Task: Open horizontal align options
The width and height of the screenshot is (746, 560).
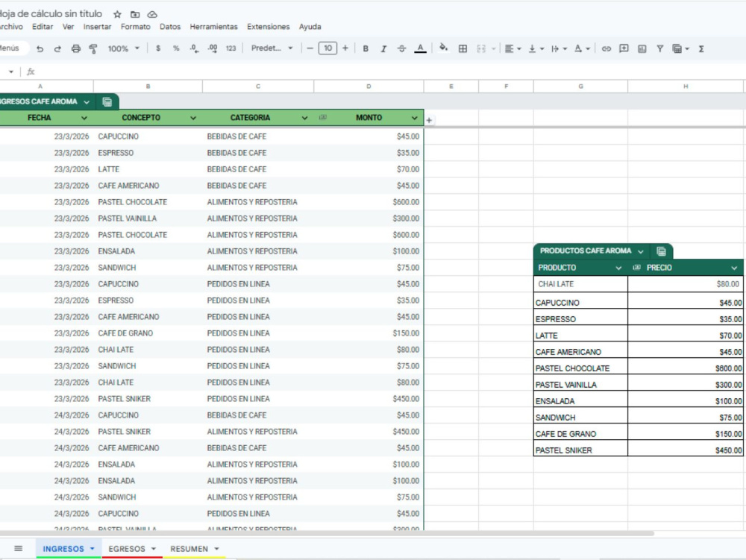Action: pos(513,48)
